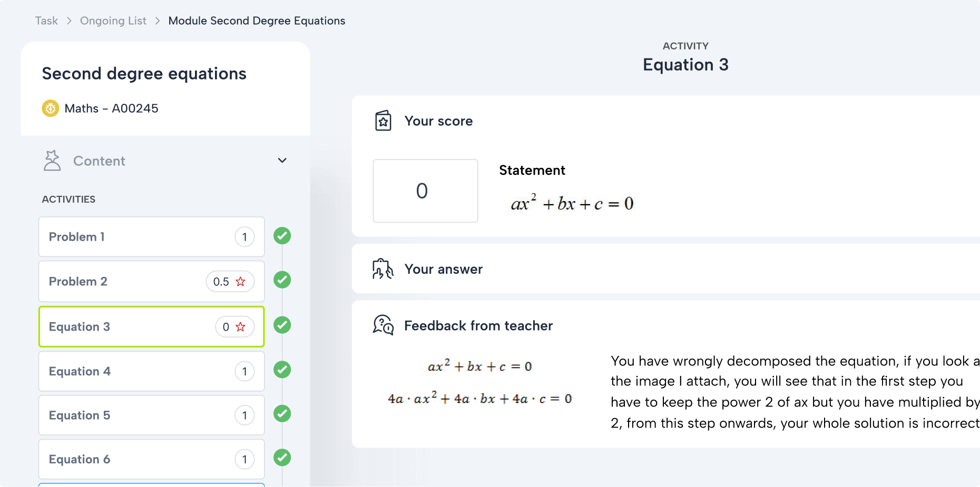Open Ongoing List from the breadcrumb
The image size is (980, 487).
click(x=113, y=21)
